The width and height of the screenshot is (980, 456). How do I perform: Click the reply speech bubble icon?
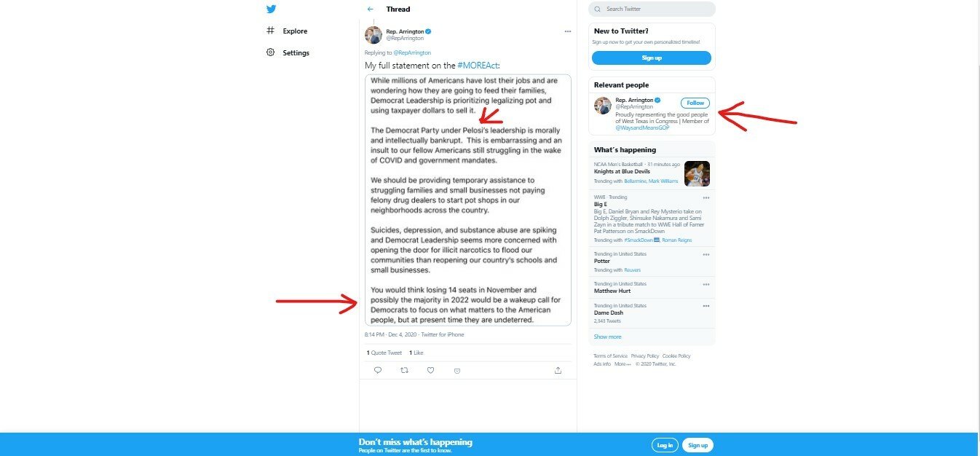[x=378, y=370]
